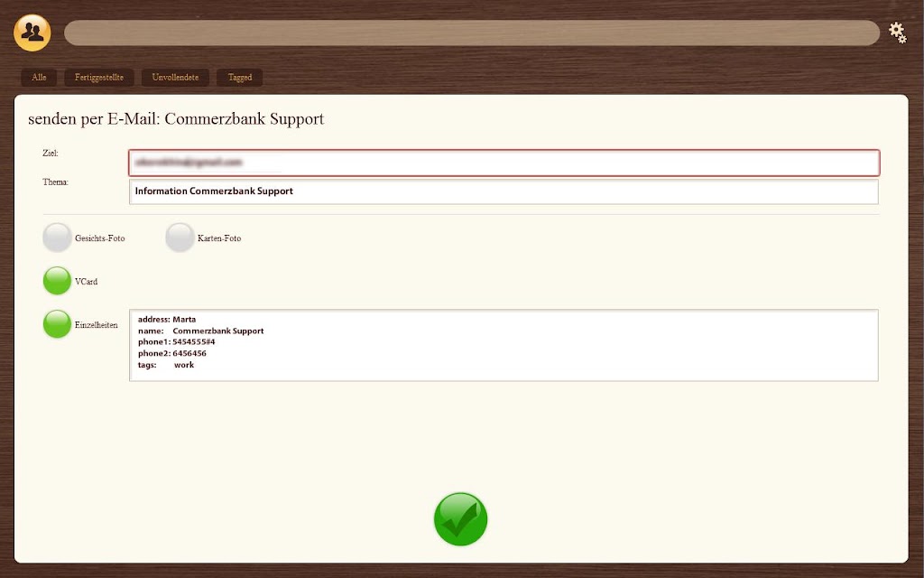This screenshot has height=578, width=924.
Task: Edit the Thema subject field
Action: tap(504, 191)
